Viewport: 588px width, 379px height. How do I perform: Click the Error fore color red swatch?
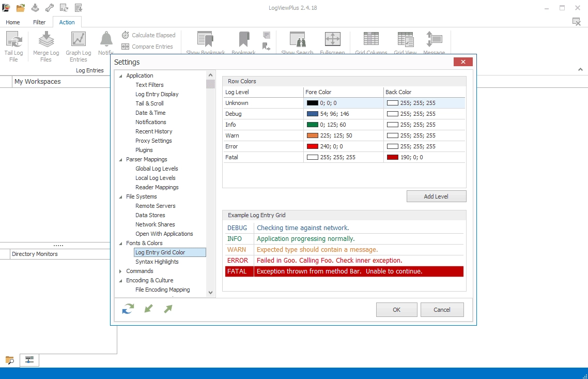tap(313, 146)
